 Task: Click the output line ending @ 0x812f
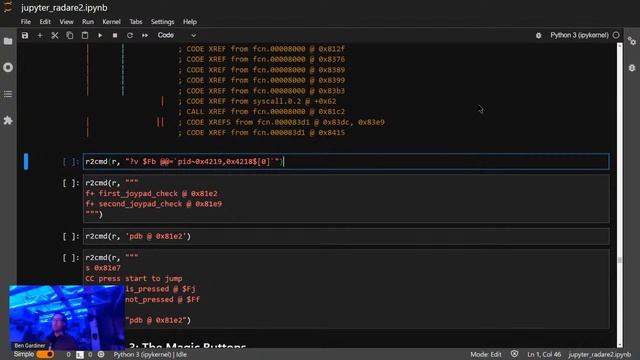[262, 49]
